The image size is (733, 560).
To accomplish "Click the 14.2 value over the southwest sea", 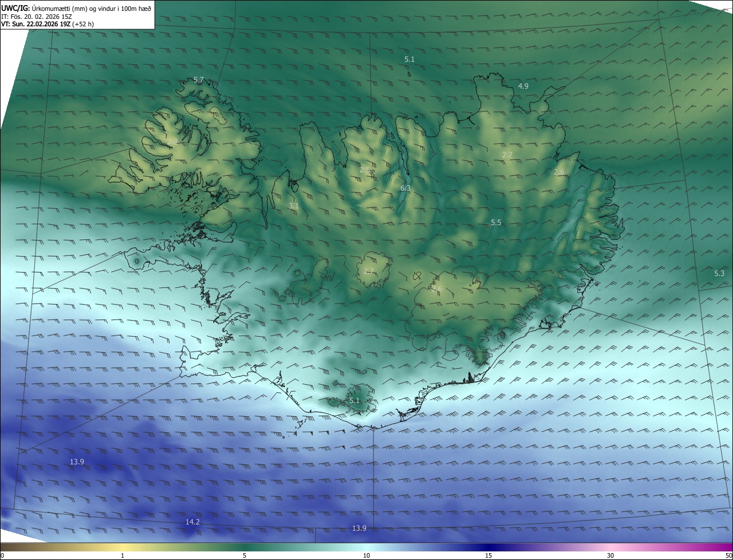I will 192,522.
